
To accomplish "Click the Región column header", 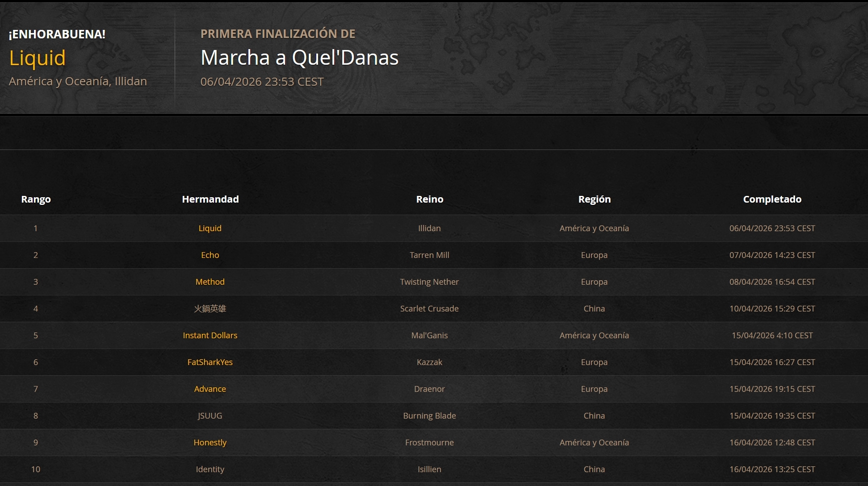I will pyautogui.click(x=595, y=199).
